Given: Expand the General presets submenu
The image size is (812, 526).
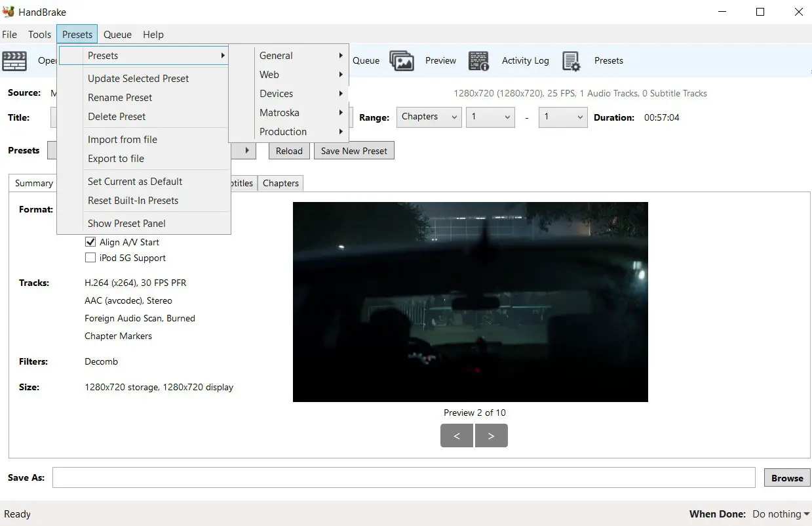Looking at the screenshot, I should click(300, 56).
